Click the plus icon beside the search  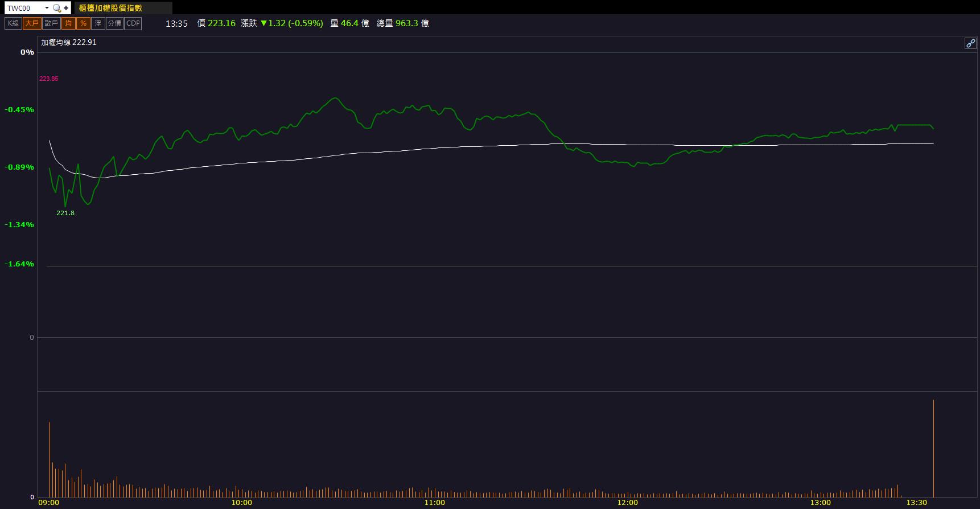66,8
